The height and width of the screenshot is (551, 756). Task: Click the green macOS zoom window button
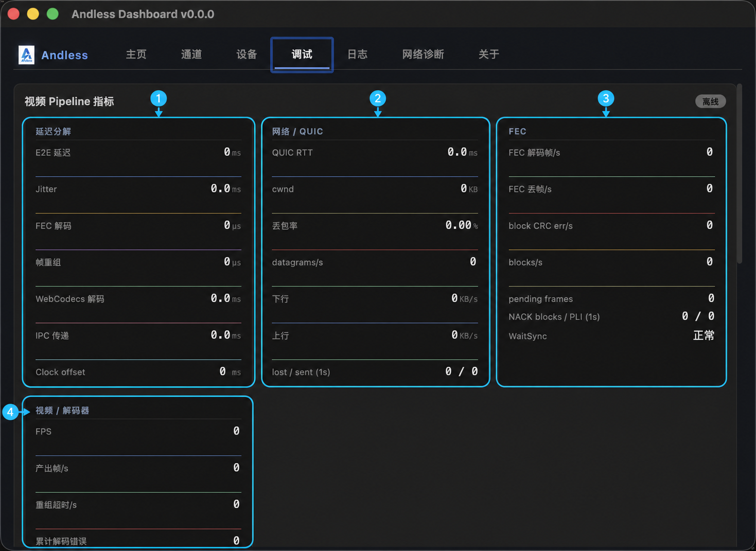tap(52, 14)
